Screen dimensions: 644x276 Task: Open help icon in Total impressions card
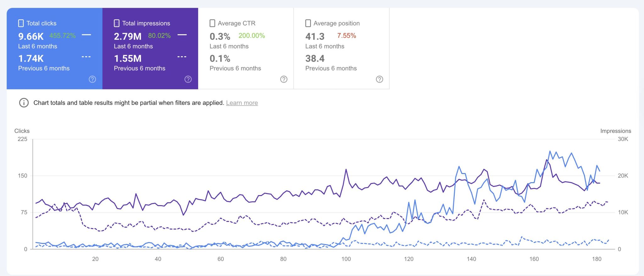pos(188,79)
